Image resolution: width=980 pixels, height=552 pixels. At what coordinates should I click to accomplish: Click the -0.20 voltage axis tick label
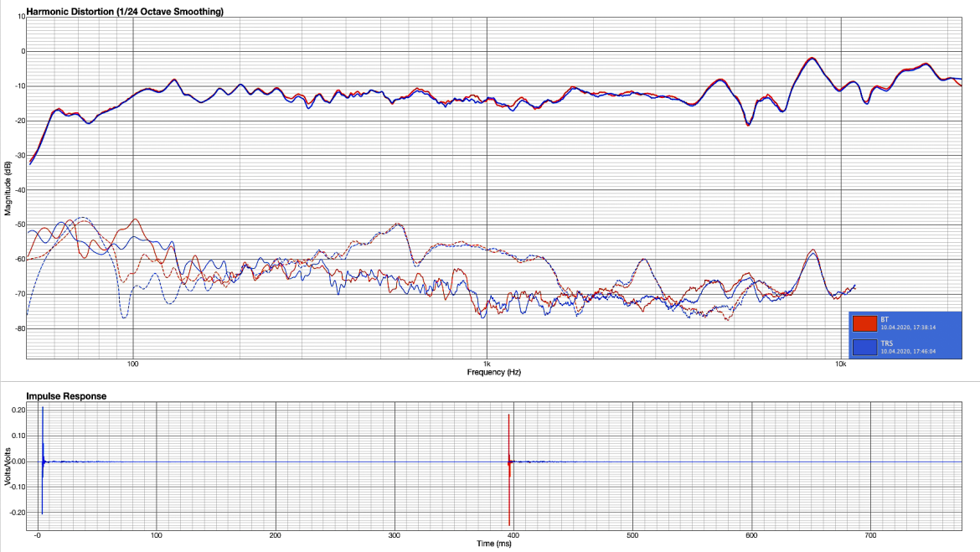[18, 513]
